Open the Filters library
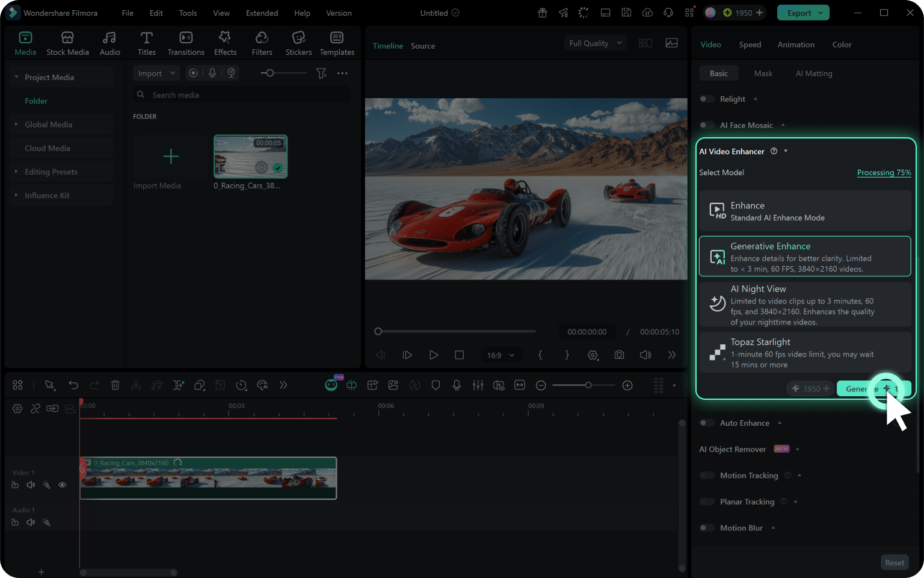 pos(262,44)
